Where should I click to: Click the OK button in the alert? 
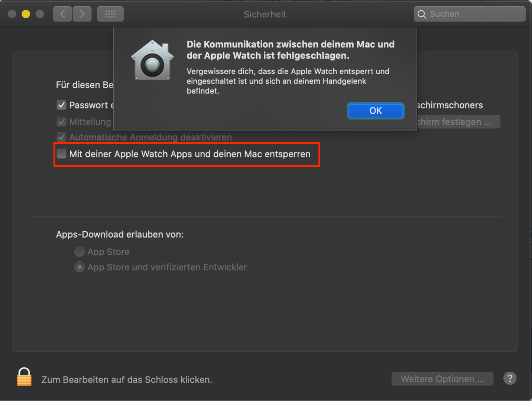point(375,111)
